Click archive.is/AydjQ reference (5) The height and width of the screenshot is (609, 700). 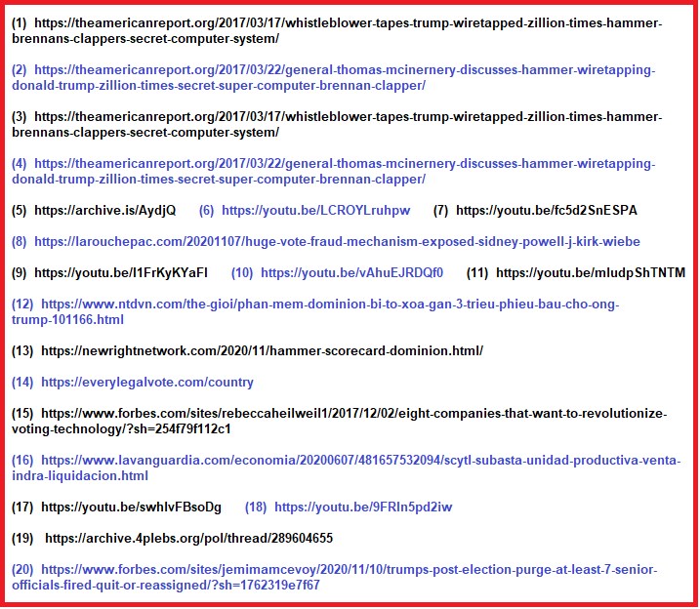pyautogui.click(x=104, y=210)
